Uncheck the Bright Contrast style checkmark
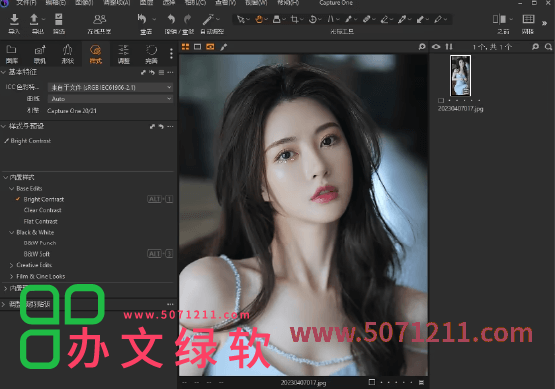Screen dimensions: 555x389 (18, 199)
